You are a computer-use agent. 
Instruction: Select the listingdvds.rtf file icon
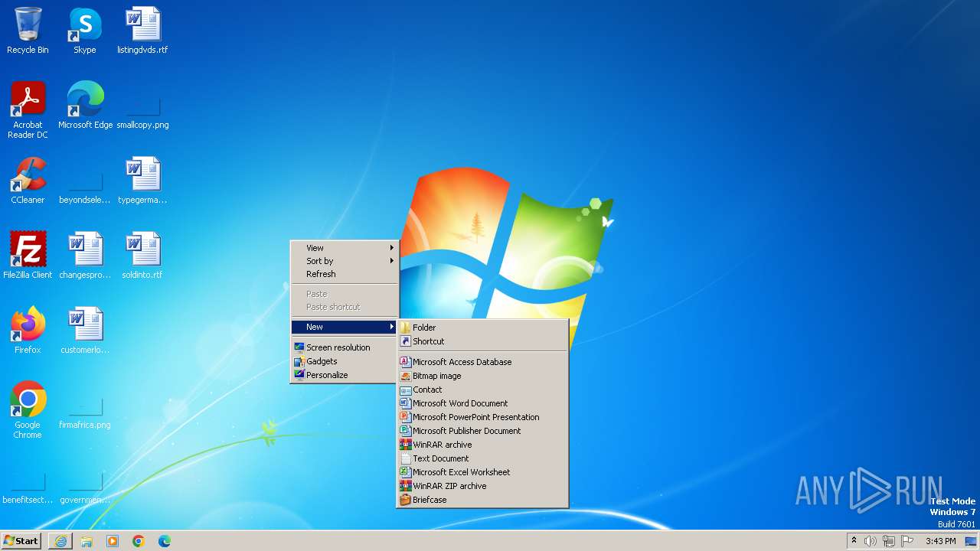142,31
